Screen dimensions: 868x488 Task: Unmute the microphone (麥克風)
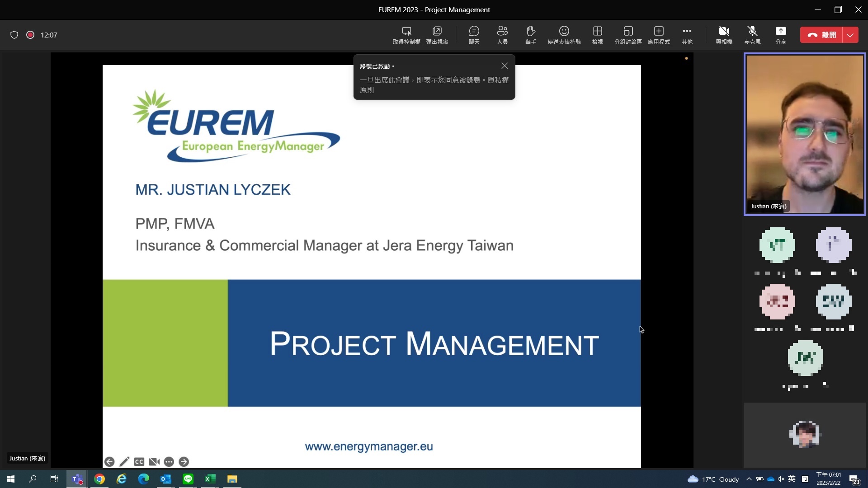[x=752, y=35]
